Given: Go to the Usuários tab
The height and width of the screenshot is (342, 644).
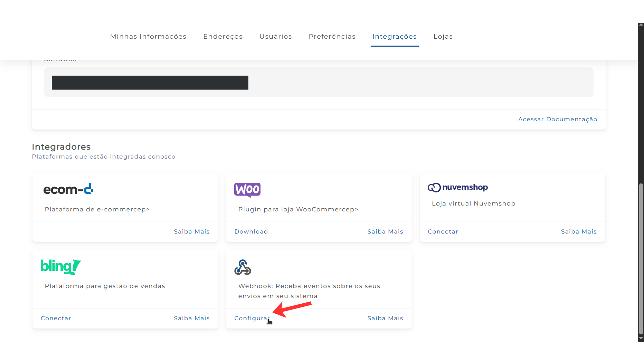Looking at the screenshot, I should (x=276, y=37).
